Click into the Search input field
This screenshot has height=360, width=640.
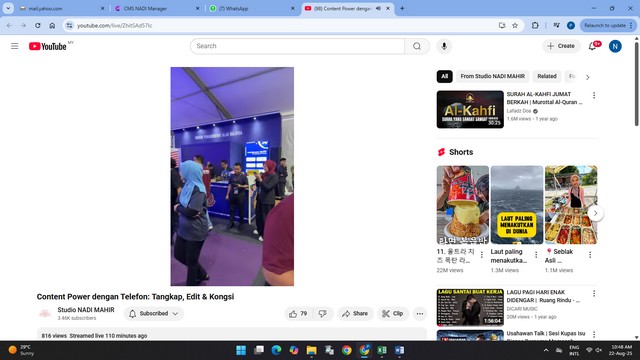[x=298, y=46]
